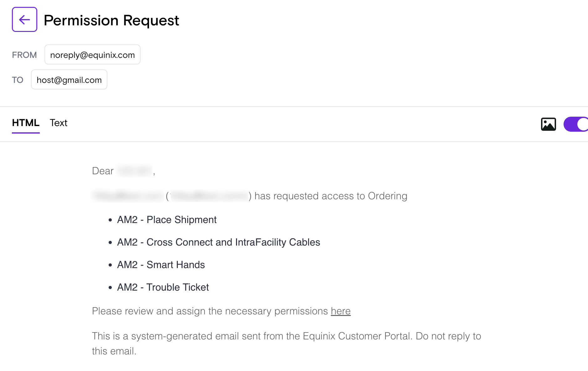588x371 pixels.
Task: Select 'AM2 - Cross Connect and IntraFacility Cables'
Action: click(219, 242)
